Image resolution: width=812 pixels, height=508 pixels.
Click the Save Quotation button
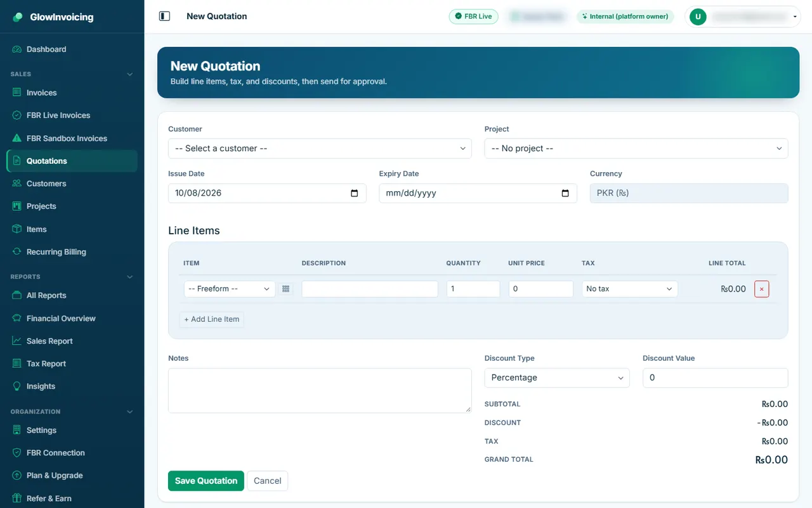click(x=206, y=481)
